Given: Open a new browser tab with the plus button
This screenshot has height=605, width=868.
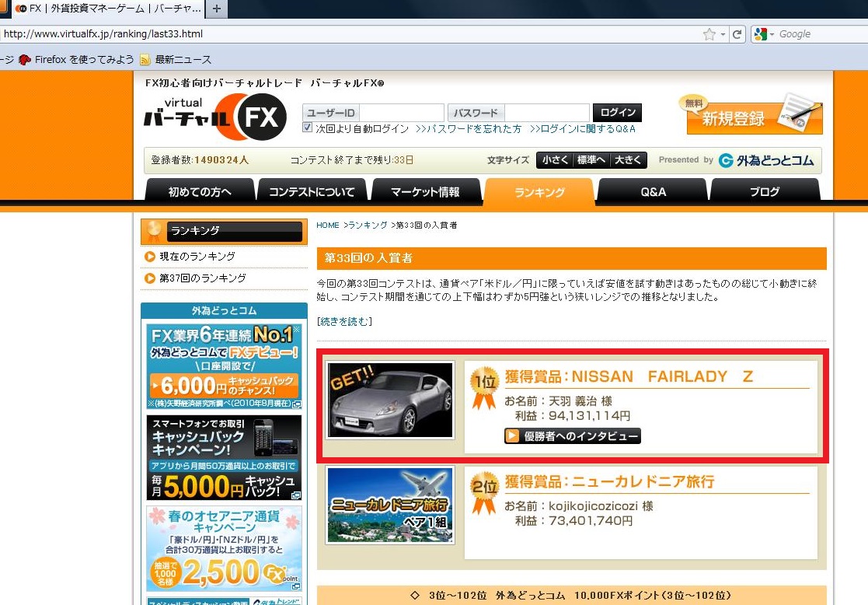Looking at the screenshot, I should [217, 9].
